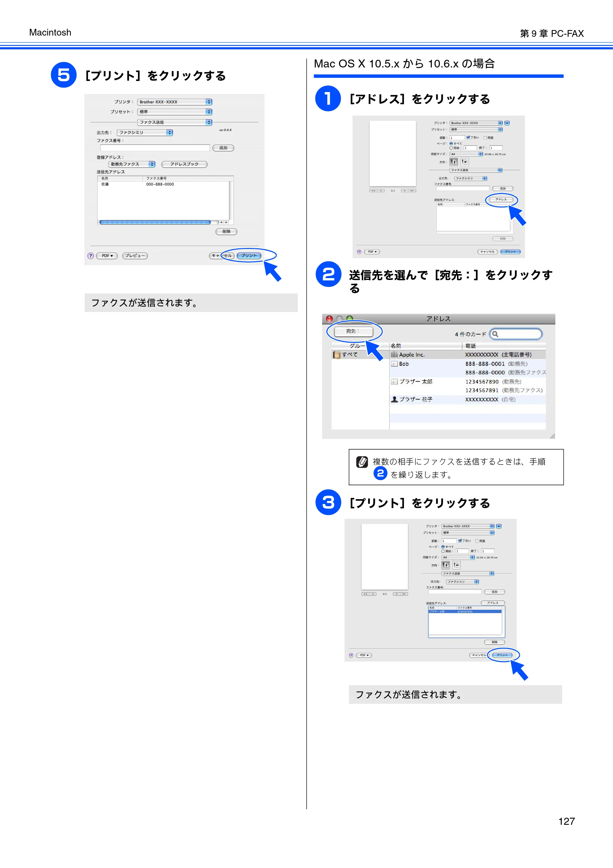Select portrait orientation in the dialog listing ブラザー 太郎
Viewport: 613px width, 868px height.
pos(446,565)
